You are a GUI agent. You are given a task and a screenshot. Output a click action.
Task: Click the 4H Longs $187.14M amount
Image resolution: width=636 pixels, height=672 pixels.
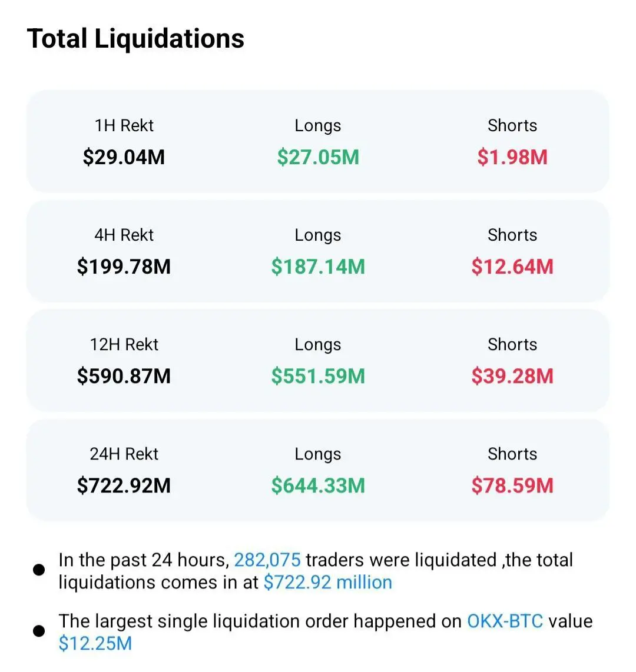coord(318,267)
